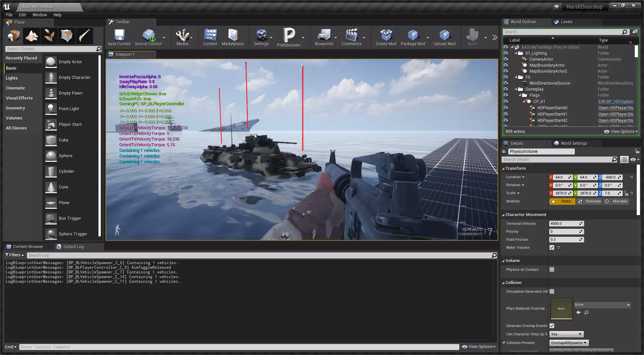Screen dimensions: 644x355
Task: Focus the console command input field
Action: 239,347
